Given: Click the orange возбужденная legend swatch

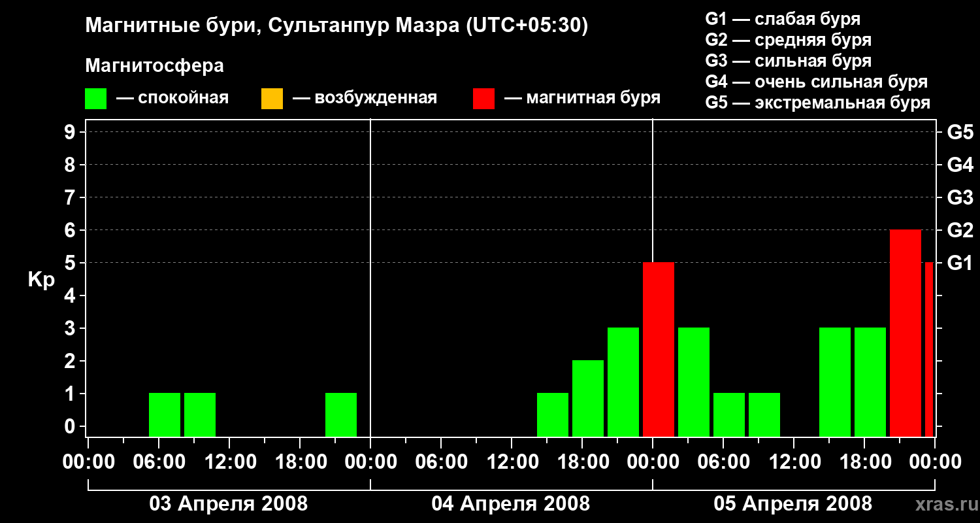Looking at the screenshot, I should tap(272, 99).
